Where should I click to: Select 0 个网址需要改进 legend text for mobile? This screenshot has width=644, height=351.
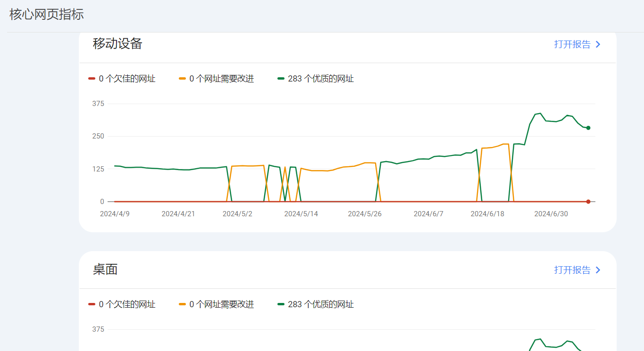[x=222, y=79]
